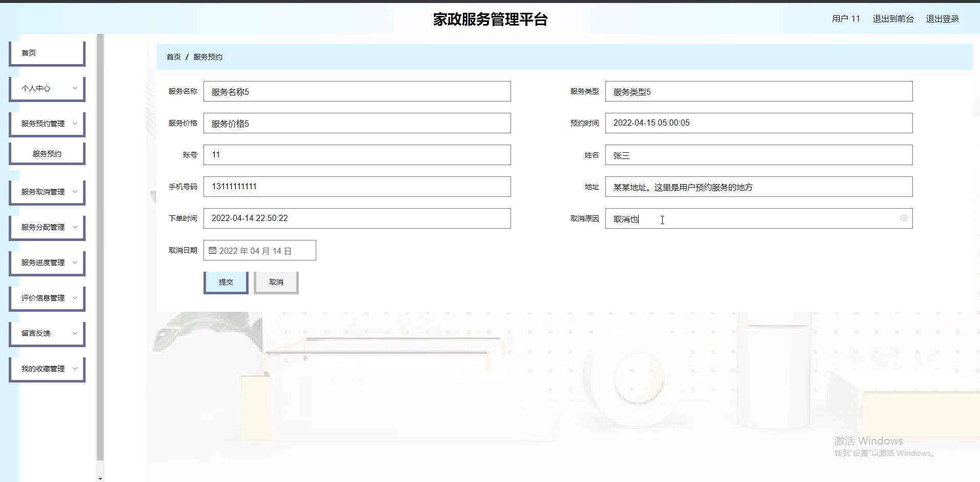Viewport: 980px width, 482px height.
Task: Open the 个人中心 sidebar menu
Action: (x=47, y=89)
